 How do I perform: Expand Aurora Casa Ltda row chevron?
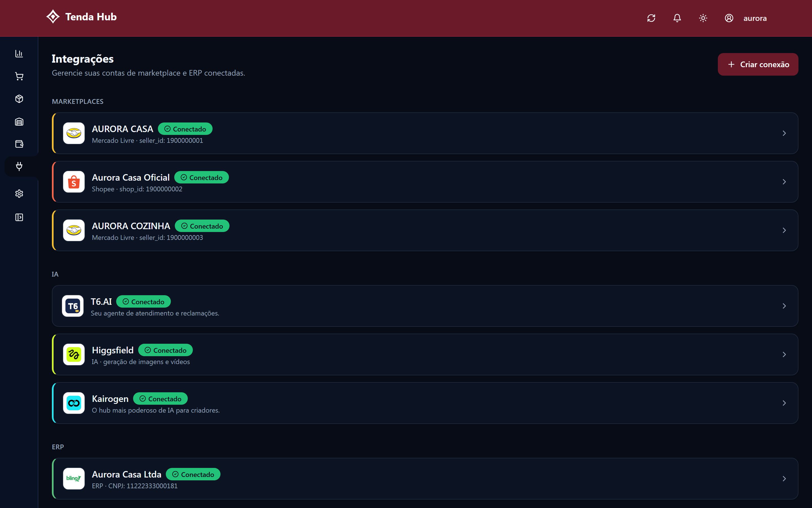pyautogui.click(x=784, y=479)
